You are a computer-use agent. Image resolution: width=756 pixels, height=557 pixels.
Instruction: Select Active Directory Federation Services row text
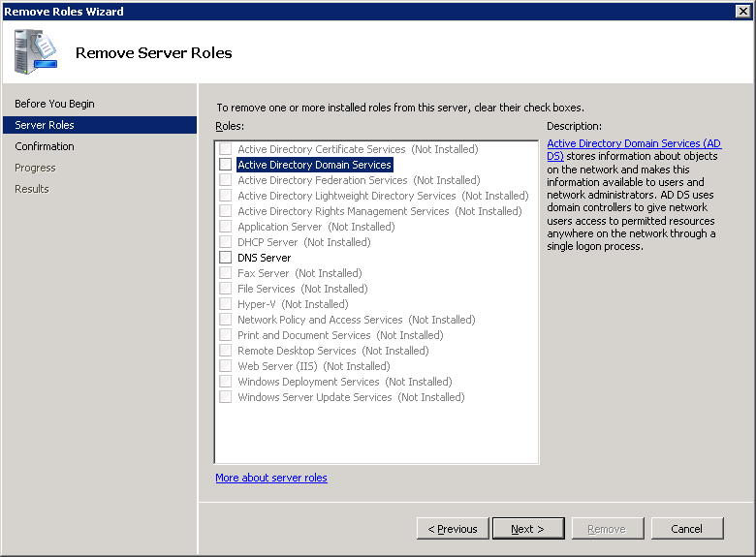pyautogui.click(x=359, y=180)
